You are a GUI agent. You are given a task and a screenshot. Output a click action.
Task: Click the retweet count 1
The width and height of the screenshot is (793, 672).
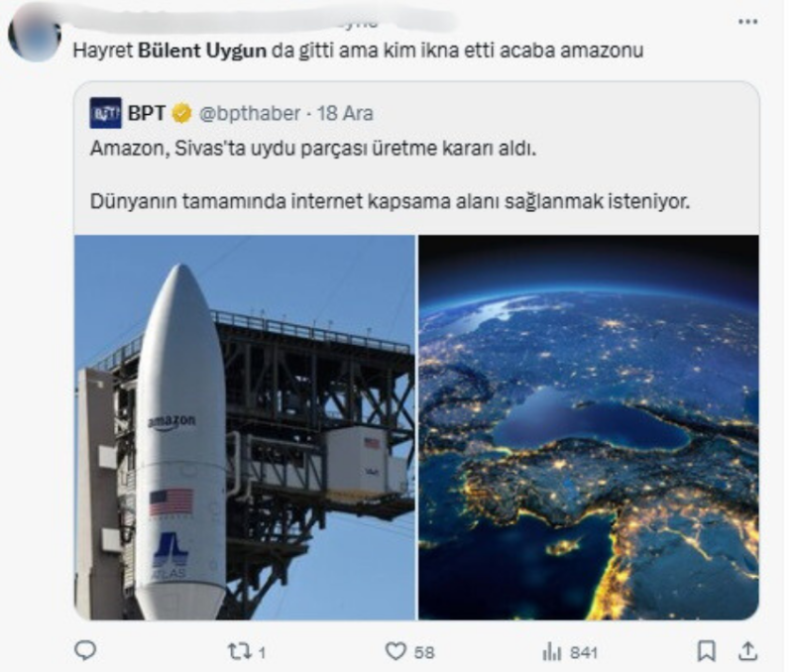[x=262, y=652]
